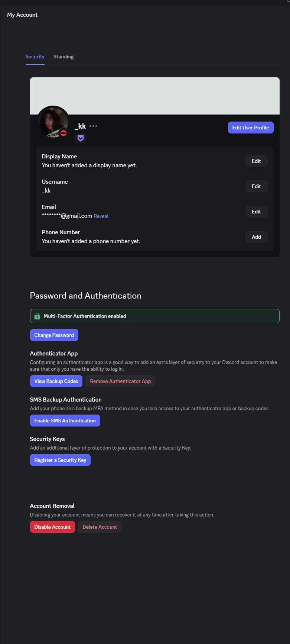Click the three-dots icon beside _kk

[x=93, y=126]
